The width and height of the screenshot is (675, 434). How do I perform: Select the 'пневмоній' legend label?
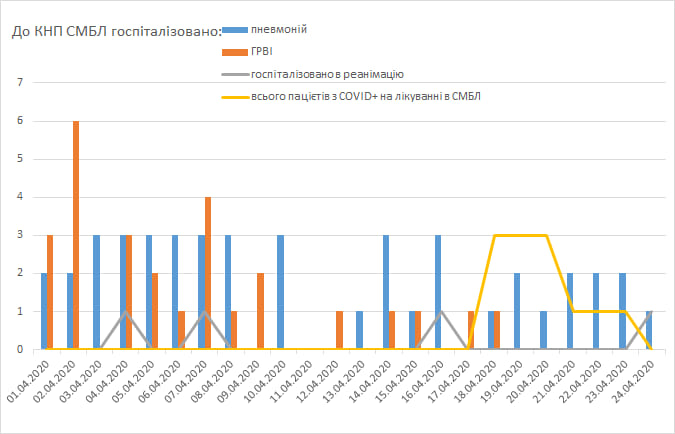click(x=278, y=28)
